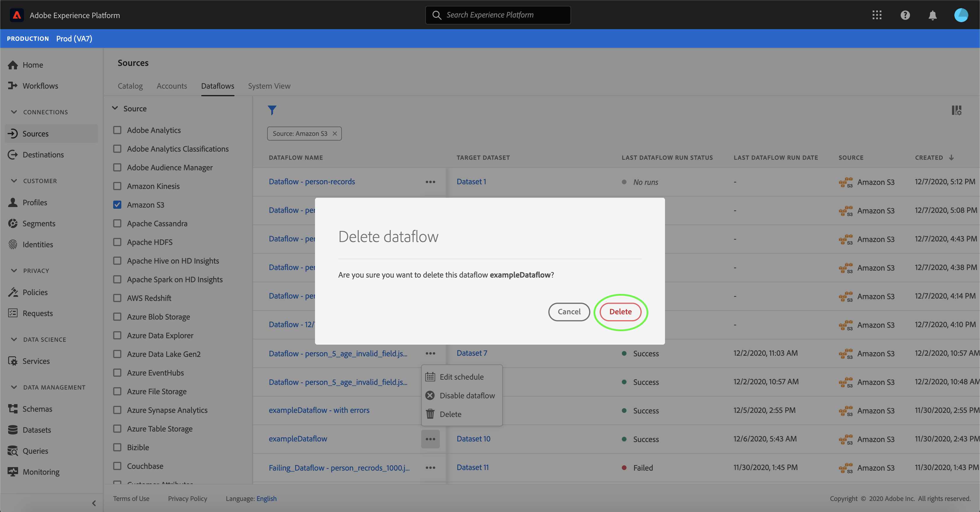Click the help question mark icon

point(905,15)
